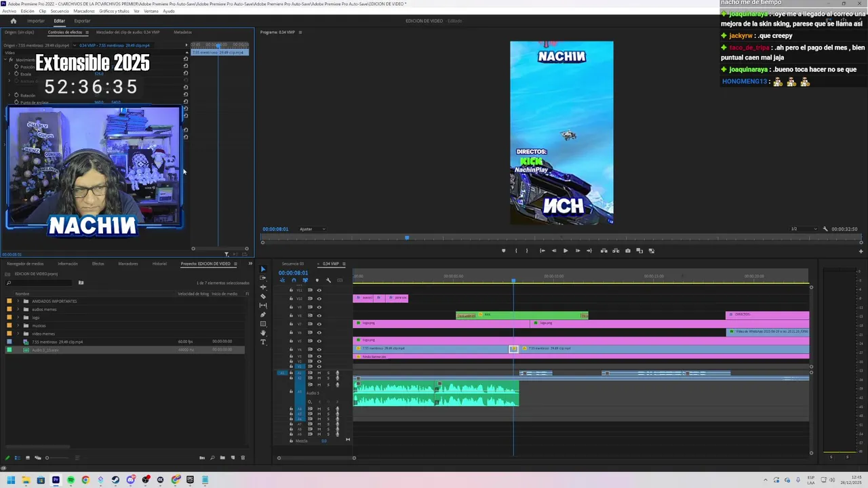Toggle insert sequences as nests option

click(282, 280)
